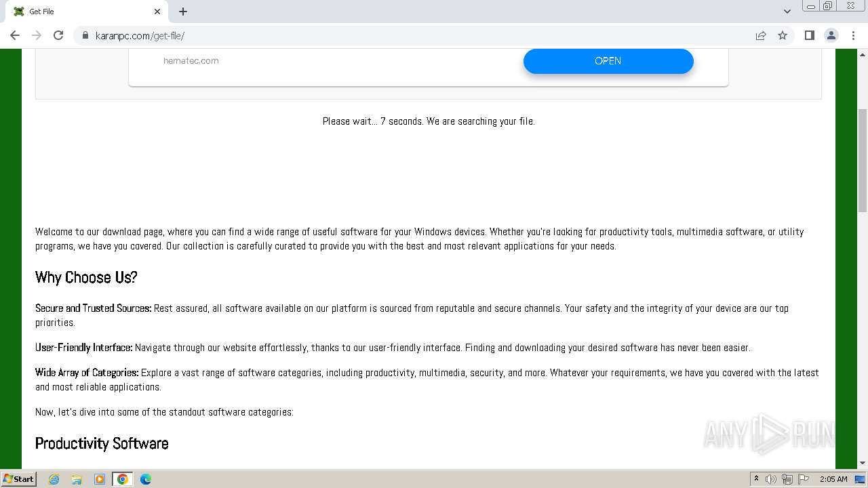Click the scrollbar up arrow
Screen dimensions: 868x488
[x=863, y=54]
